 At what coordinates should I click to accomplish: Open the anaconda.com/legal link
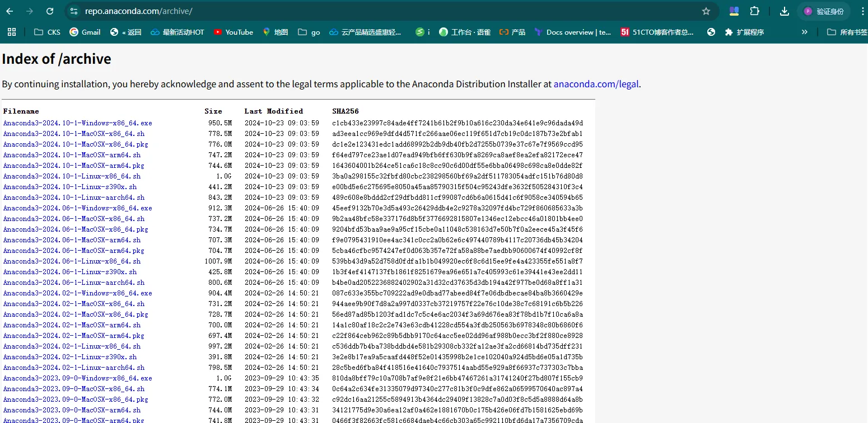[596, 84]
